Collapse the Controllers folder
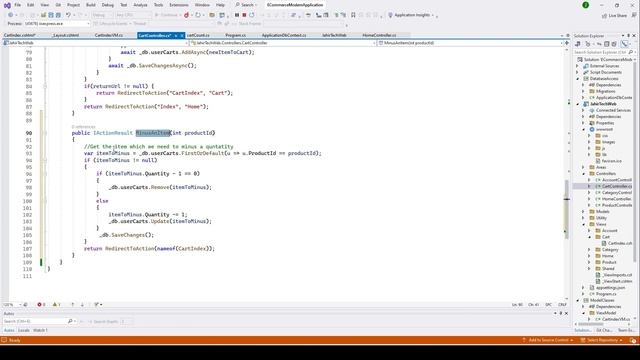This screenshot has width=640, height=360. point(584,174)
